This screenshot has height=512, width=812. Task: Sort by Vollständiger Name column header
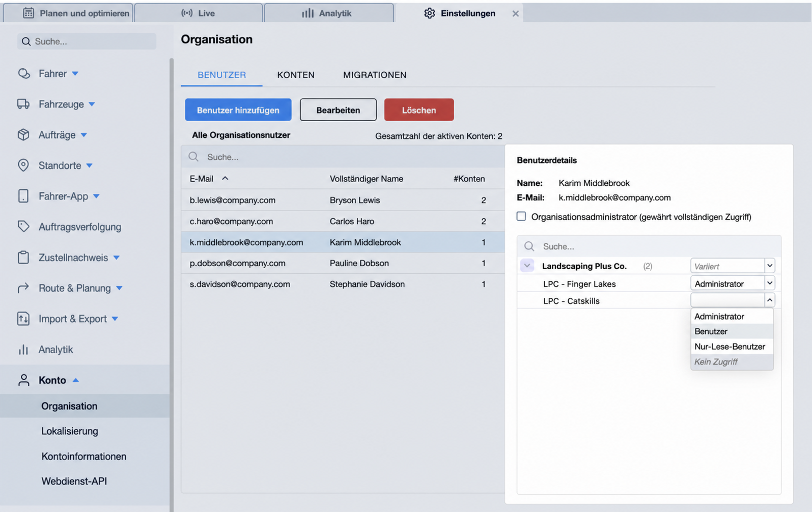[x=366, y=179]
